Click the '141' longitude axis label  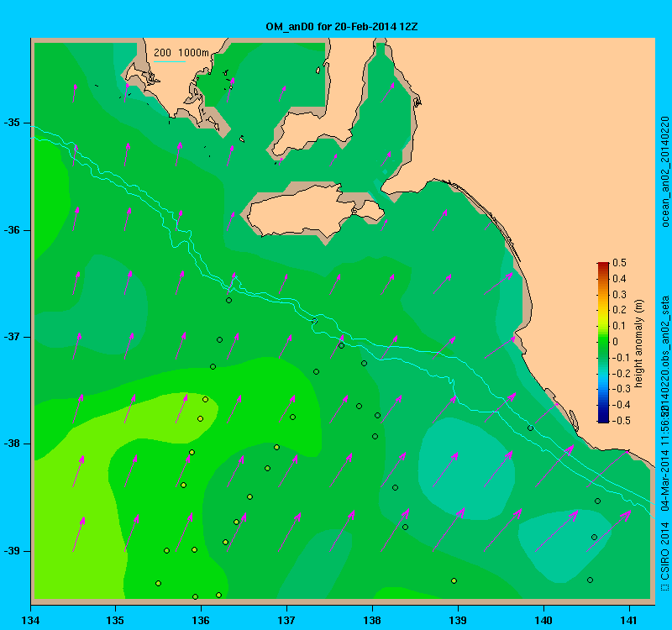[629, 620]
